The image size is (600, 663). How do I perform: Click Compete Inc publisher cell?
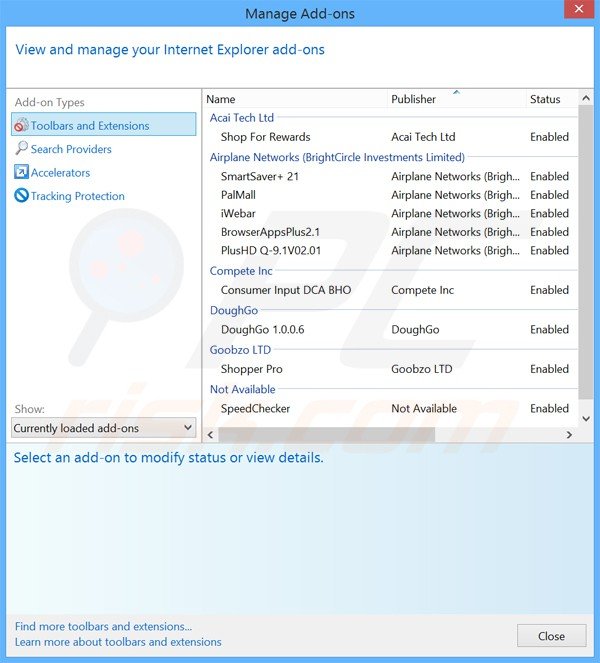(422, 290)
